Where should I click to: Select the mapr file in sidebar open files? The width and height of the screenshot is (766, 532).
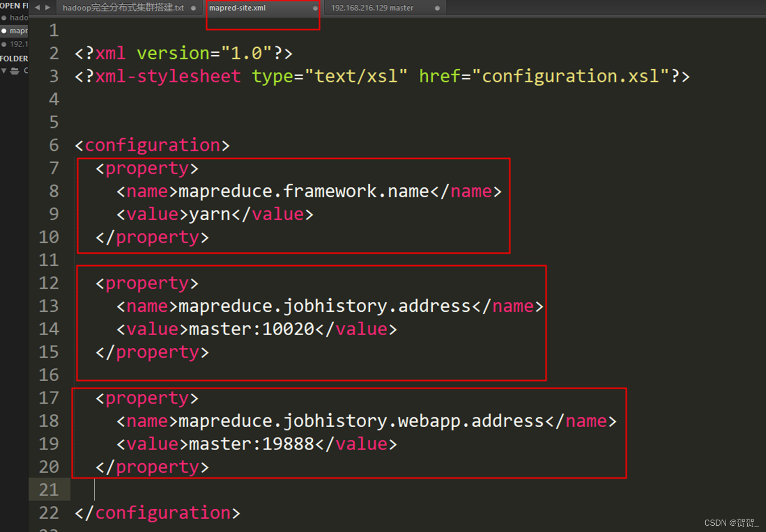18,31
